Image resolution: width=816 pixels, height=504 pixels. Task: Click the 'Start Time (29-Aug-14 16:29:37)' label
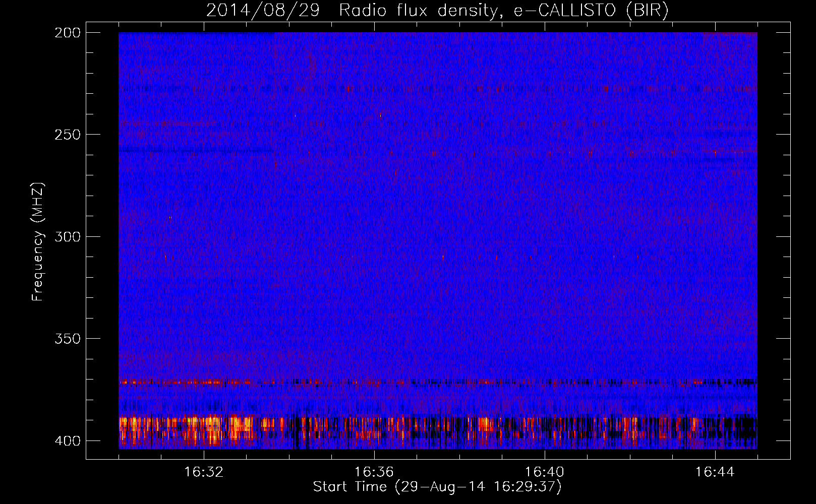click(x=437, y=487)
